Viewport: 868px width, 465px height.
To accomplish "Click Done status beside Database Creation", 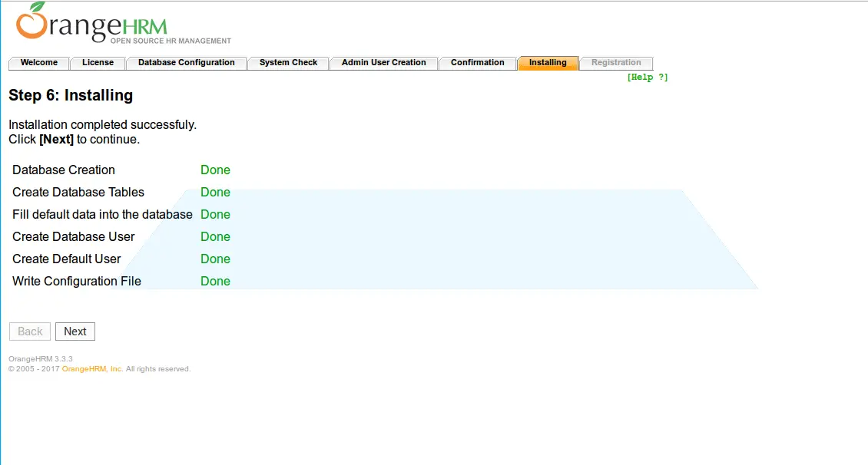I will pyautogui.click(x=215, y=170).
